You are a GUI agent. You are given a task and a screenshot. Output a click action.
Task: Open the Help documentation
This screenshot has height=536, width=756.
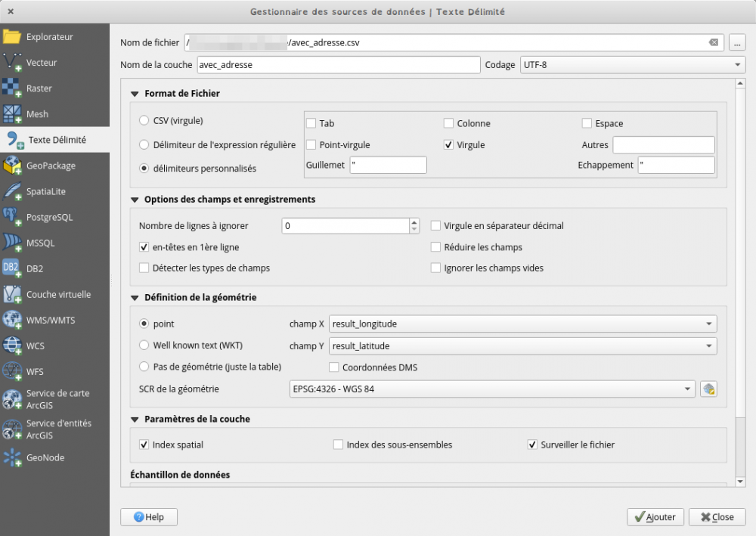tap(148, 517)
